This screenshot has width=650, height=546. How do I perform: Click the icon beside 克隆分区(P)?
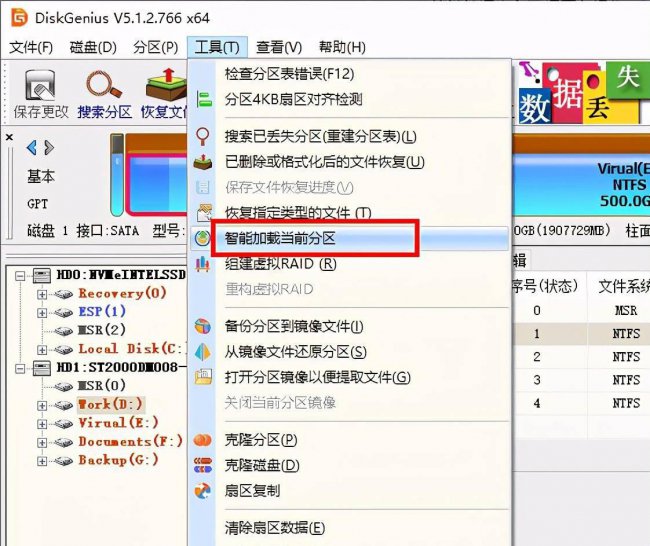[x=203, y=440]
